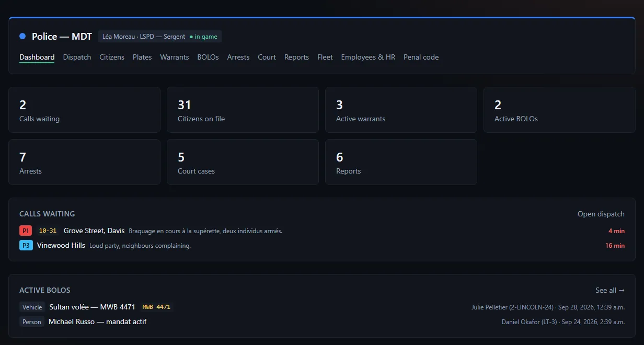Screen dimensions: 644x345
Task: Click the Loud party call description
Action: click(x=140, y=245)
